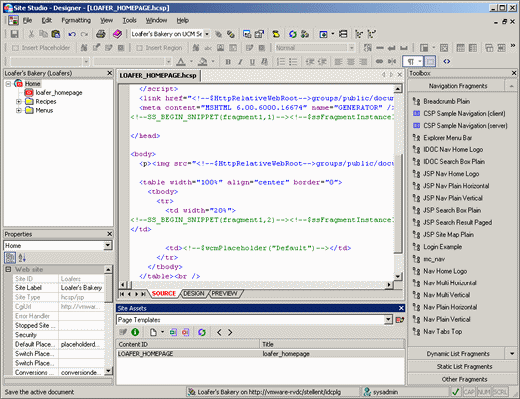Click the new document icon in Site Assets

pos(153,332)
